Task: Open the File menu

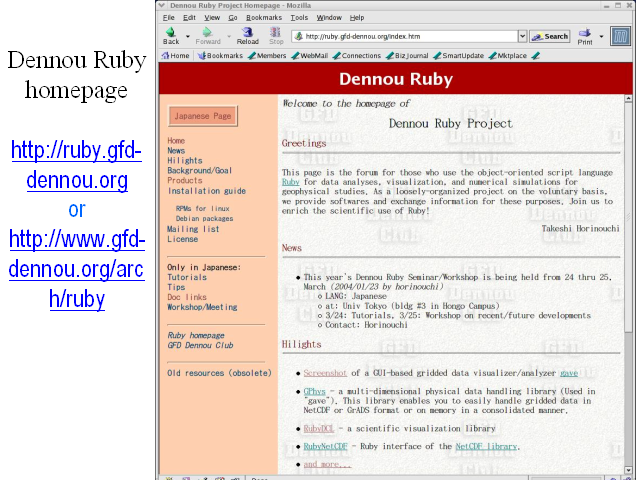Action: tap(169, 18)
